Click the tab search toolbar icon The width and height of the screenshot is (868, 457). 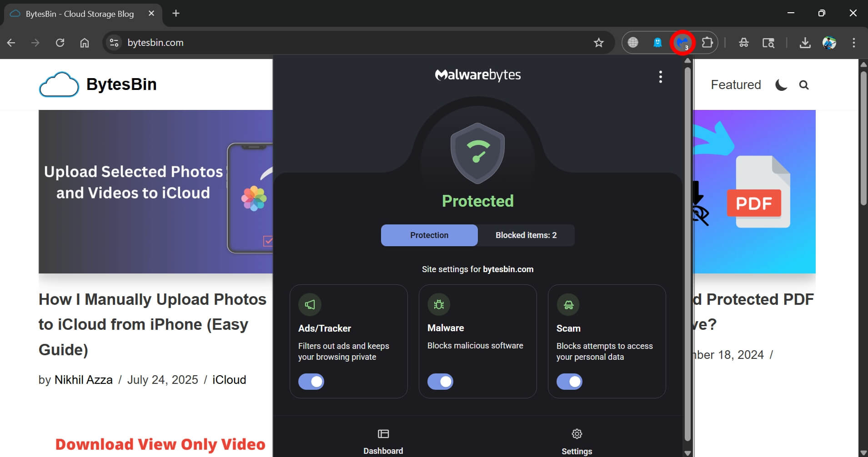(768, 43)
